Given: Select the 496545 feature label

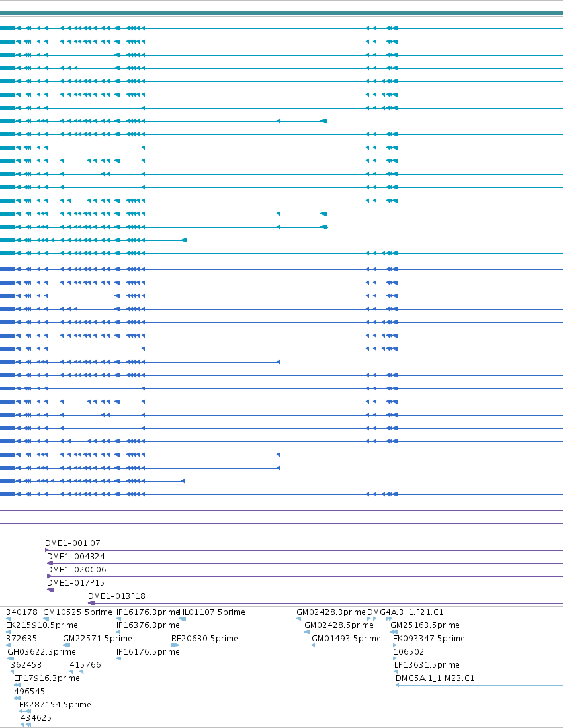Looking at the screenshot, I should pos(30,692).
